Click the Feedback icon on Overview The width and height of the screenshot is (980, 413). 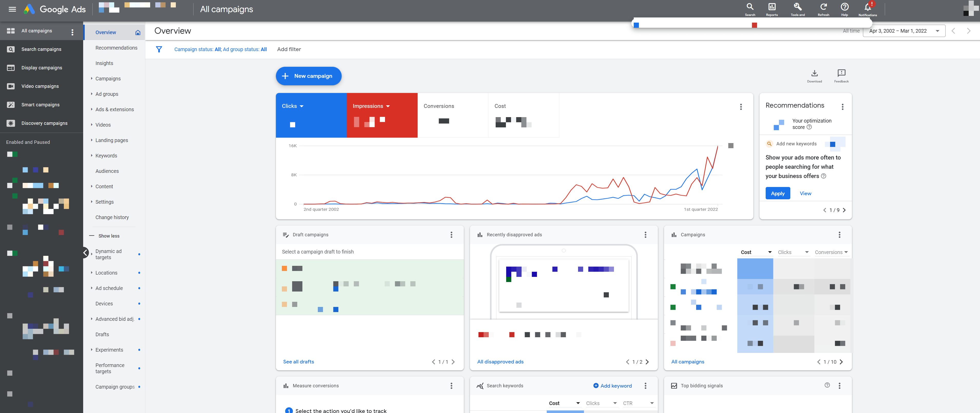coord(840,73)
